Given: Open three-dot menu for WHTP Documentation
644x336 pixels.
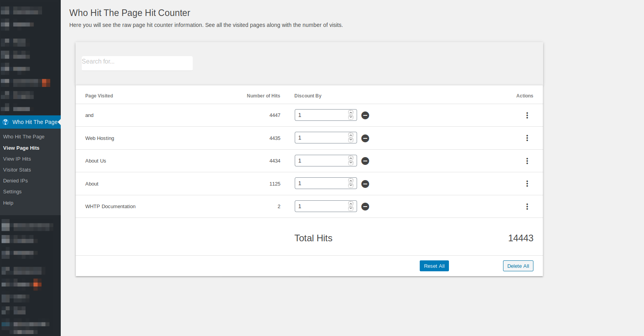Looking at the screenshot, I should pos(527,207).
